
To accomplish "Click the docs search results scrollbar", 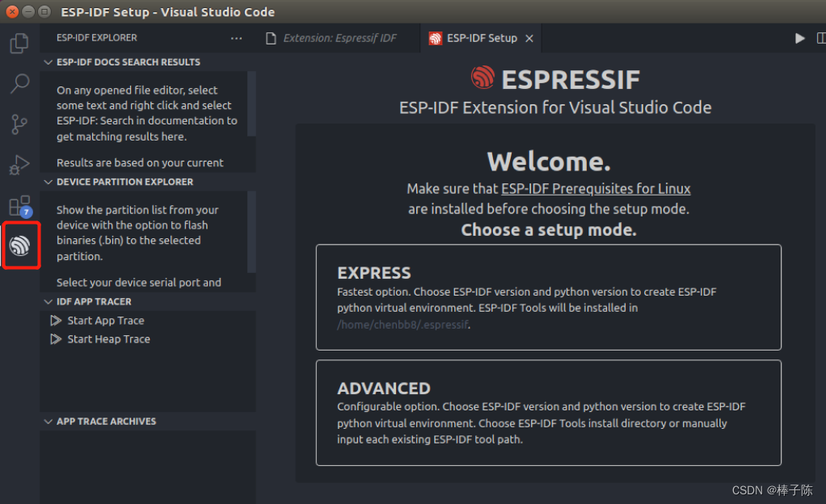I will pyautogui.click(x=251, y=103).
